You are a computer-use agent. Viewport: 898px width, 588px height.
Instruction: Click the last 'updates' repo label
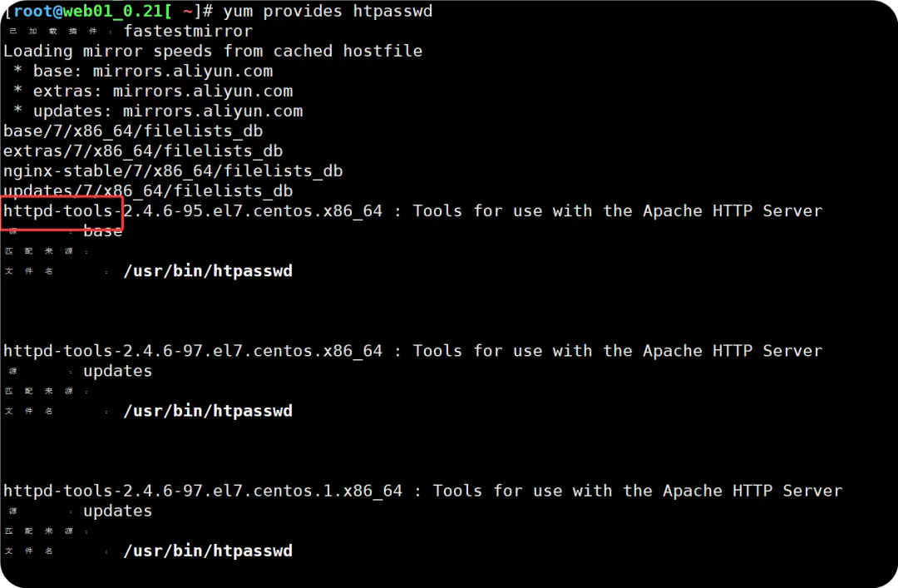(x=117, y=511)
